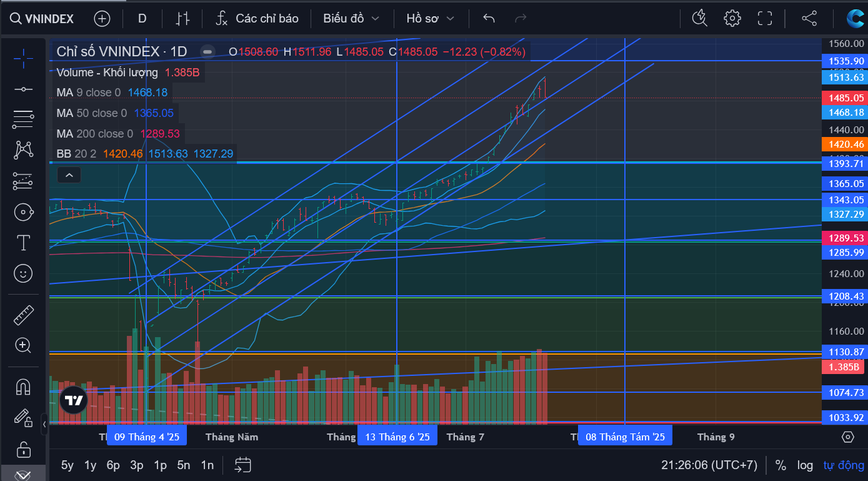The image size is (868, 481).
Task: Open the Các chỉ báo indicators dialog
Action: (257, 18)
